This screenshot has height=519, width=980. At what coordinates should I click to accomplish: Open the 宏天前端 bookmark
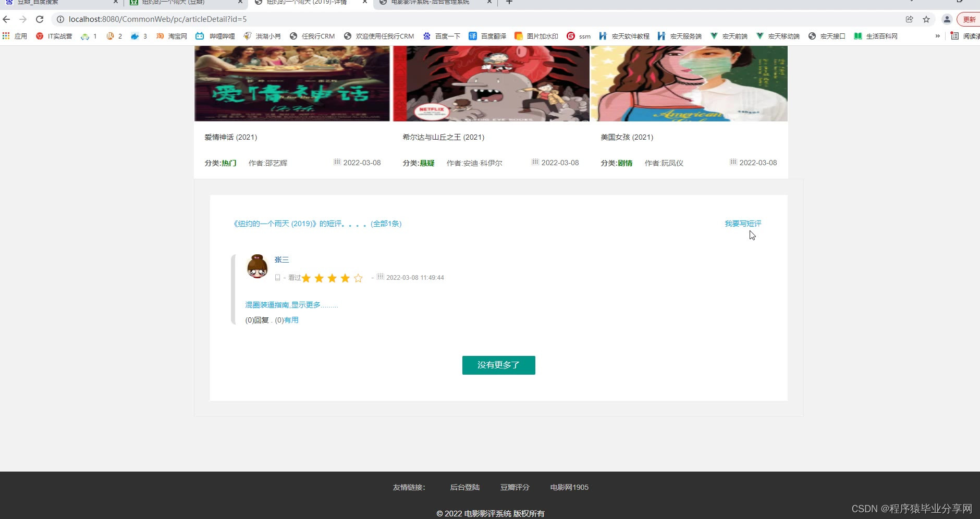click(x=729, y=36)
